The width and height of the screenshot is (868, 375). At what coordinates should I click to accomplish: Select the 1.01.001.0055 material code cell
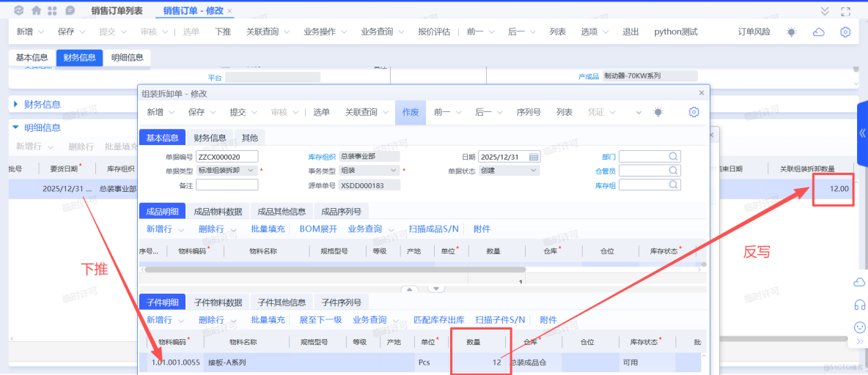click(x=175, y=363)
